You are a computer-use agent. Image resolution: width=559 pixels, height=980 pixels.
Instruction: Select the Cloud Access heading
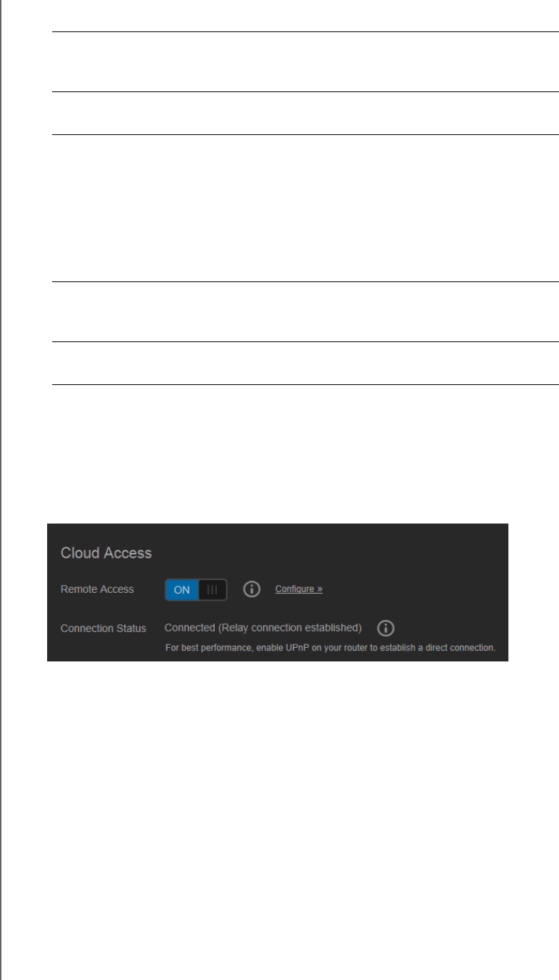coord(106,553)
